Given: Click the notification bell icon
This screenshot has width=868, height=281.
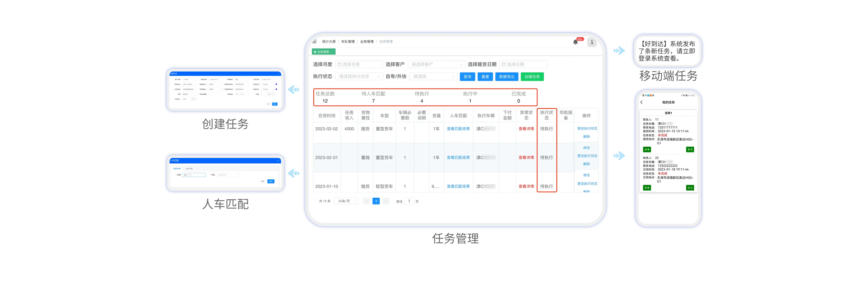Looking at the screenshot, I should click(576, 42).
